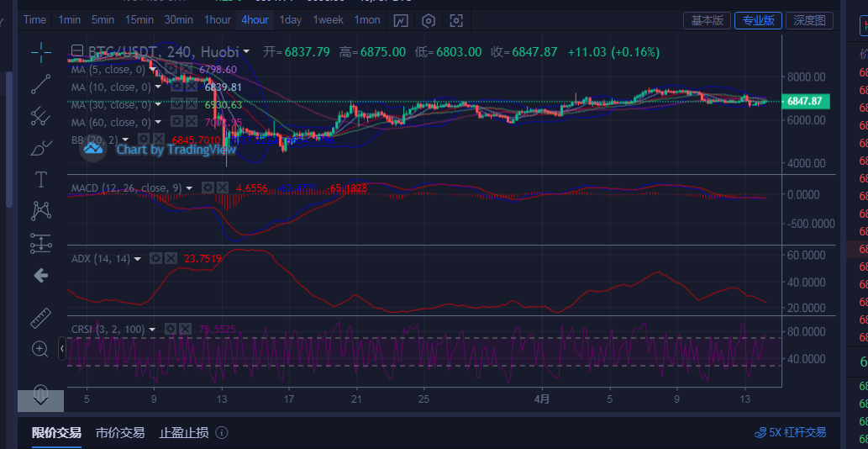This screenshot has width=868, height=449.
Task: Click the fullscreen capture icon
Action: 456,20
